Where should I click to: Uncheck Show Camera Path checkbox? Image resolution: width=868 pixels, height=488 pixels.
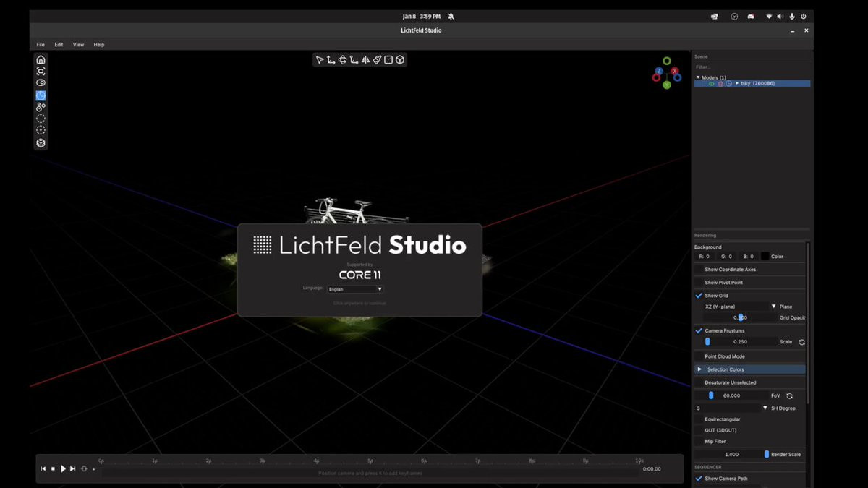699,479
